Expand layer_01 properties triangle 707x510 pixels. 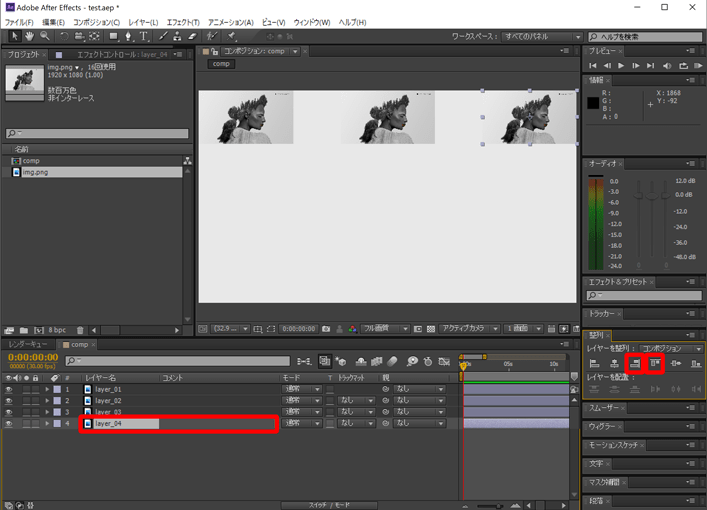[x=47, y=389]
